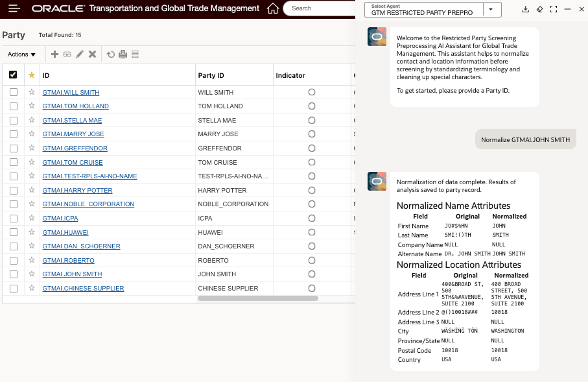Screen dimensions: 588x382
Task: Click the 'Normalize GTMAI.JOHN SMITH' chat message
Action: coord(525,139)
